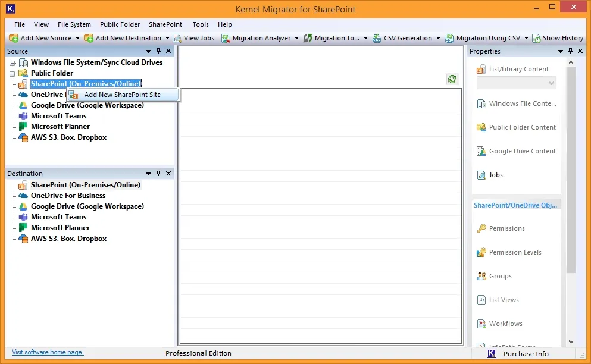Open the Properties panel options dropdown arrow
Viewport: 591px width, 364px height.
pos(560,51)
